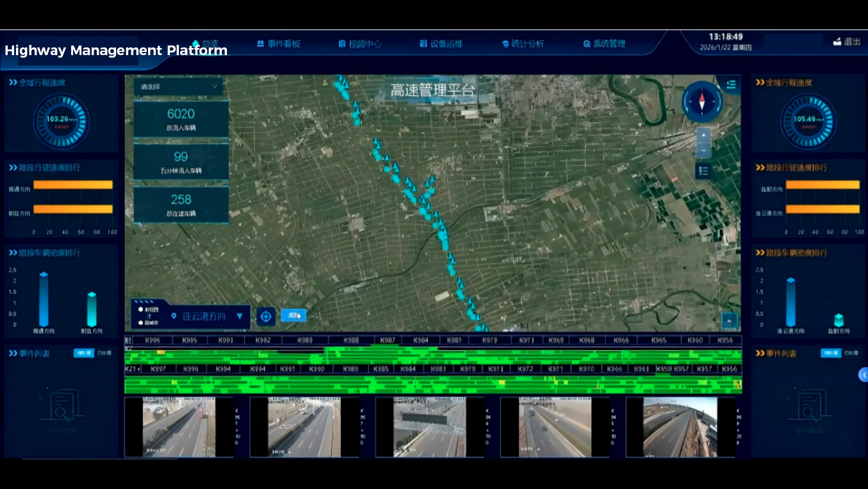Switch left event list to second tab
868x489 pixels.
click(x=103, y=353)
